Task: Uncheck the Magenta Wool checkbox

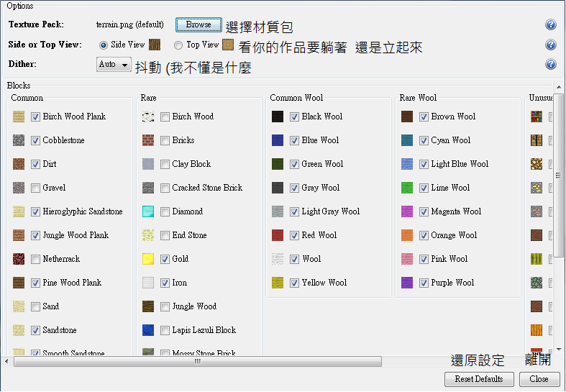Action: [x=424, y=211]
